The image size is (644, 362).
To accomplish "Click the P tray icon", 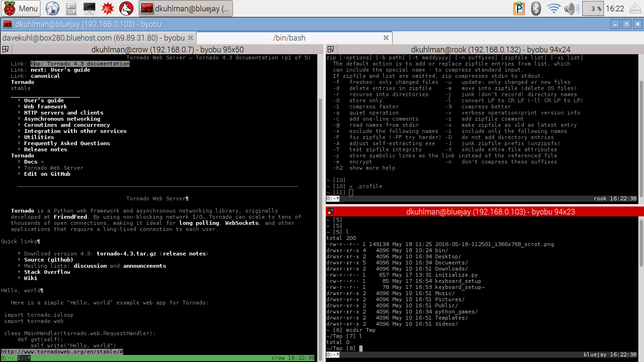I will coord(519,8).
